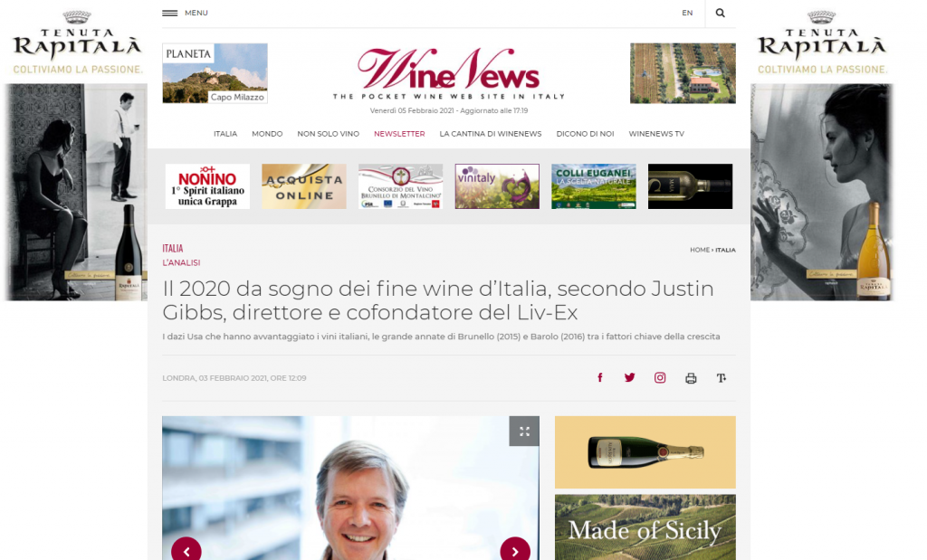Go to the previous slideshow photo
The height and width of the screenshot is (560, 927).
coord(186,551)
